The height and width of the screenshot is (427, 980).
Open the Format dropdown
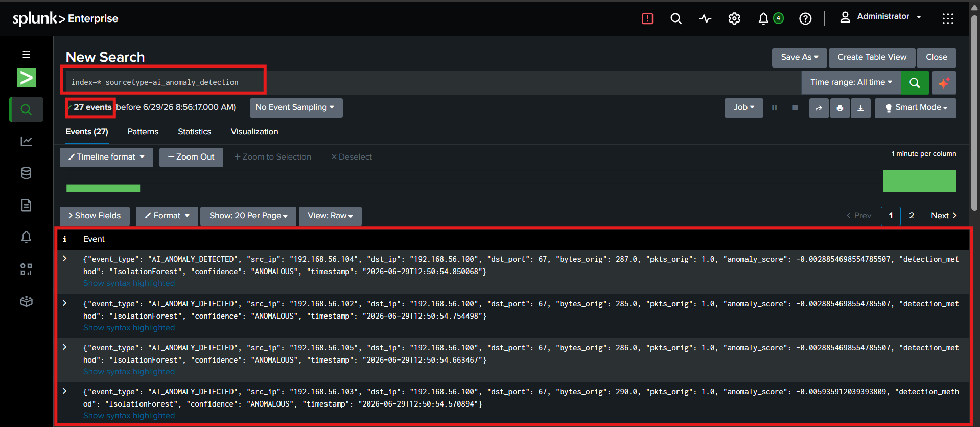pyautogui.click(x=167, y=216)
